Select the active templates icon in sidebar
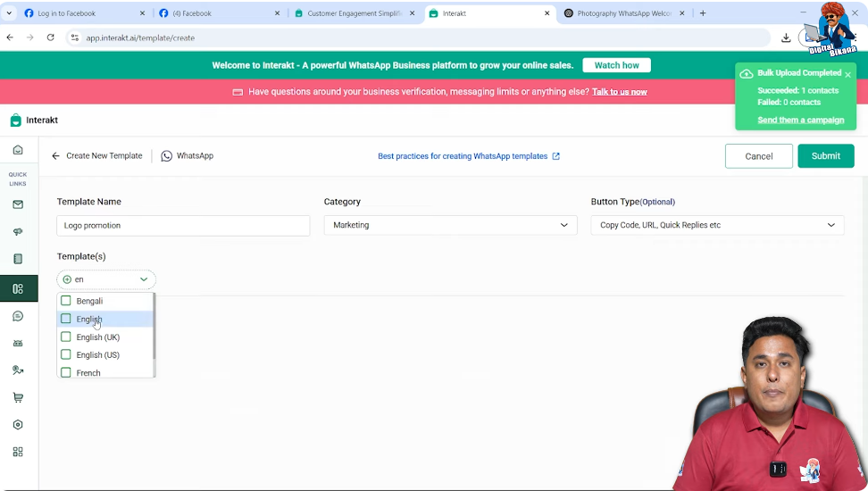This screenshot has width=868, height=491. click(18, 288)
